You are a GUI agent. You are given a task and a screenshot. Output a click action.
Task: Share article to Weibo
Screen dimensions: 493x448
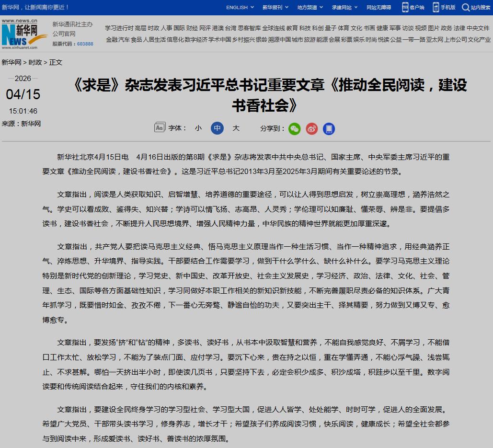click(x=311, y=128)
